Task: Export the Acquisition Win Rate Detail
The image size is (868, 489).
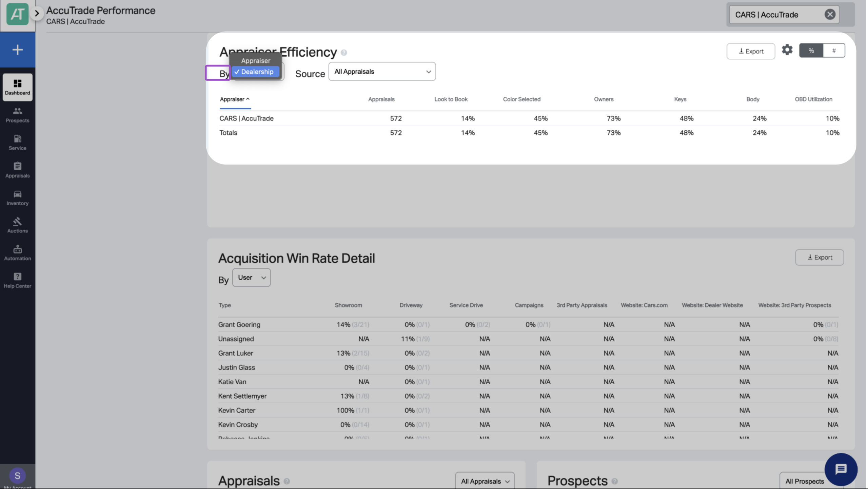Action: click(x=819, y=258)
